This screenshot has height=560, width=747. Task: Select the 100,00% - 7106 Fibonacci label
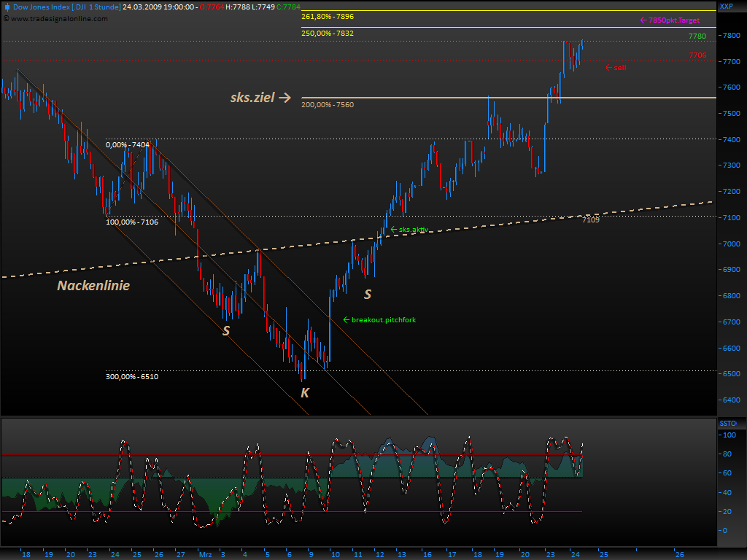(x=132, y=222)
